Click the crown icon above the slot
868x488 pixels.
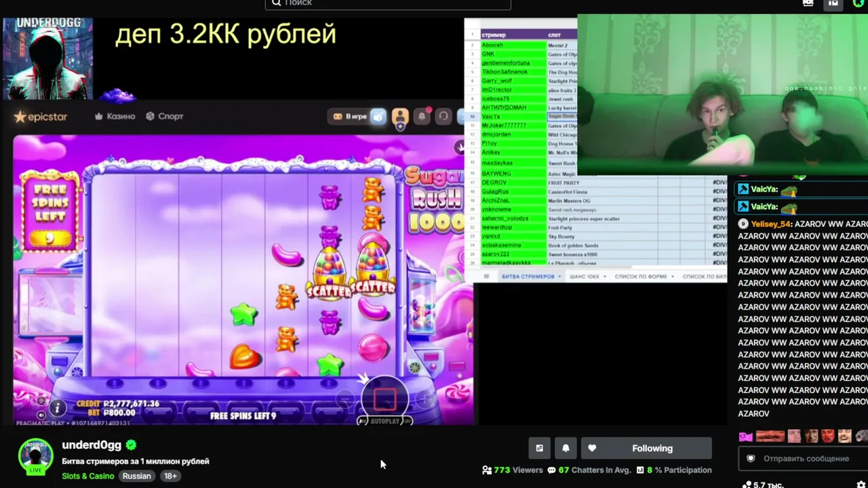[x=460, y=146]
